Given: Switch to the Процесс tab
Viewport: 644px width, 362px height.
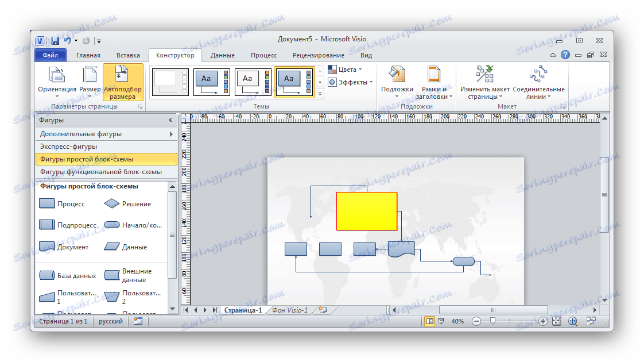Looking at the screenshot, I should [x=263, y=55].
